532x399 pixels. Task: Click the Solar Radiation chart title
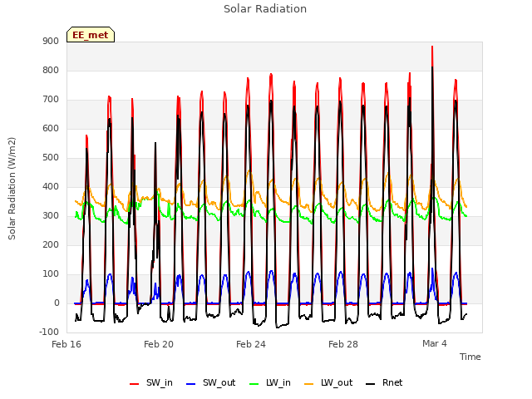[x=265, y=9]
